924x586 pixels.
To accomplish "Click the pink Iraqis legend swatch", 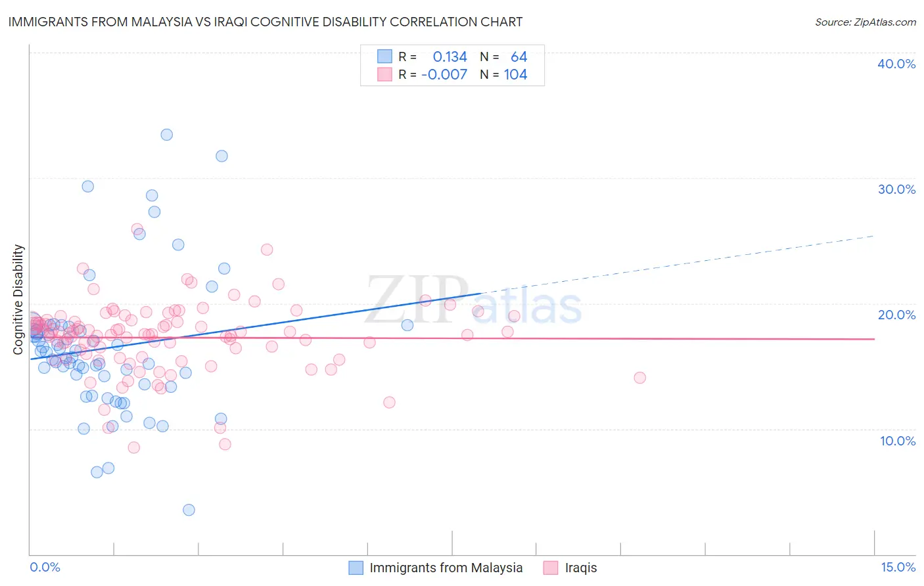I will [x=551, y=568].
